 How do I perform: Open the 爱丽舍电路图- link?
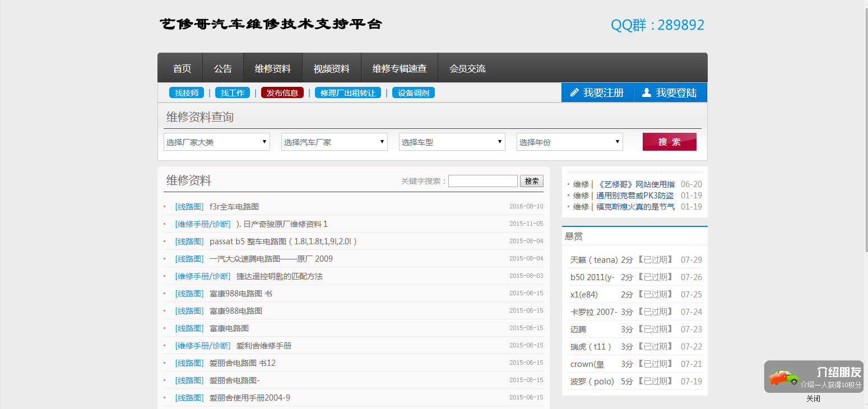click(x=235, y=380)
